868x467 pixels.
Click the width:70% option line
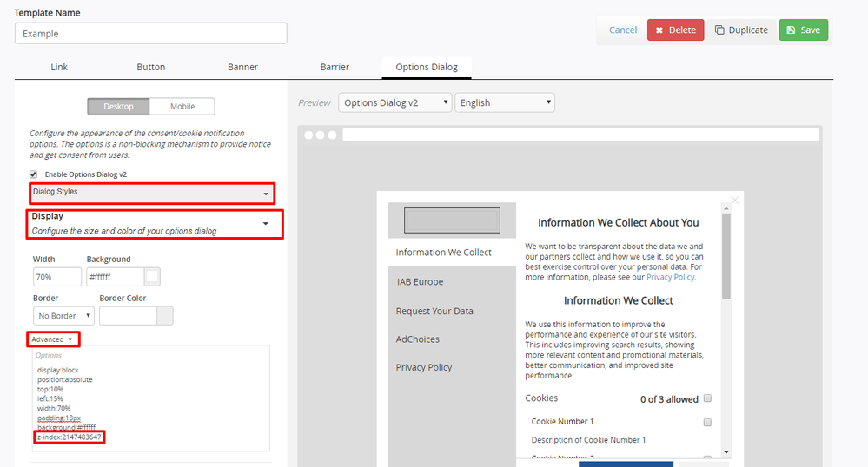click(54, 408)
